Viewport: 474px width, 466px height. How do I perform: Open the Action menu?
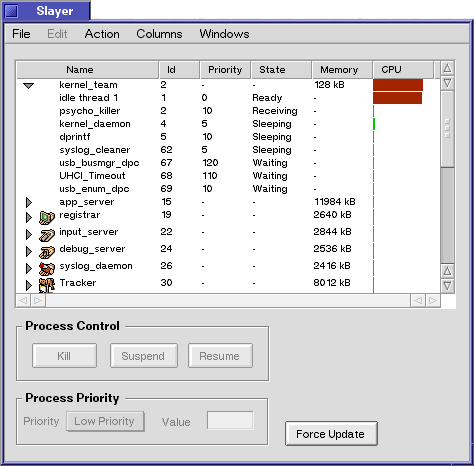click(102, 34)
